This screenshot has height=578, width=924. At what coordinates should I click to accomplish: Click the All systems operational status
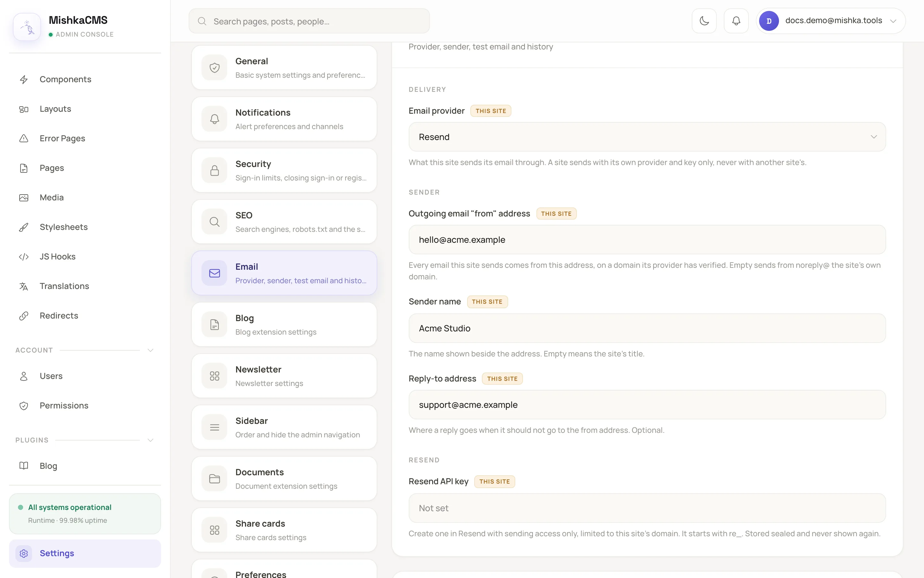[85, 514]
